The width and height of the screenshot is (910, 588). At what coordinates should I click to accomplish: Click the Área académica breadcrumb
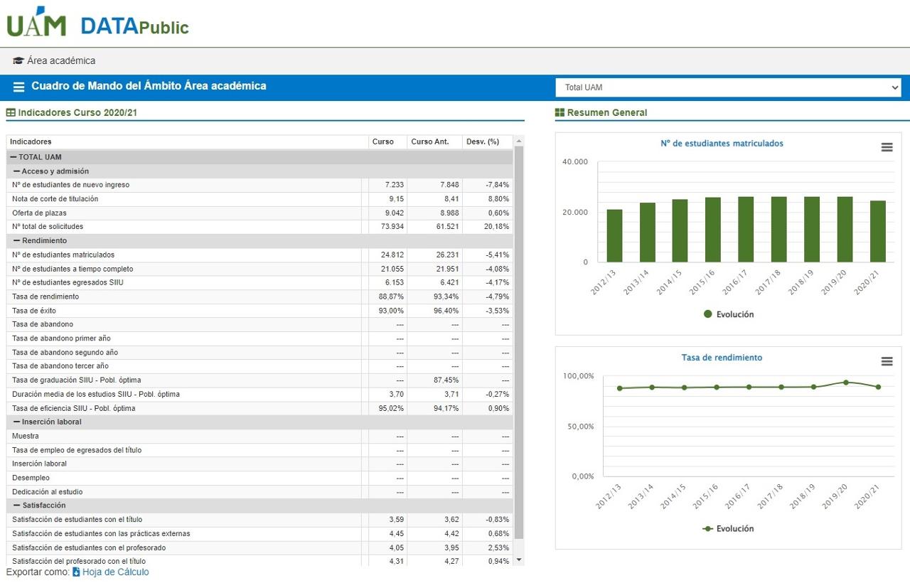click(x=61, y=61)
